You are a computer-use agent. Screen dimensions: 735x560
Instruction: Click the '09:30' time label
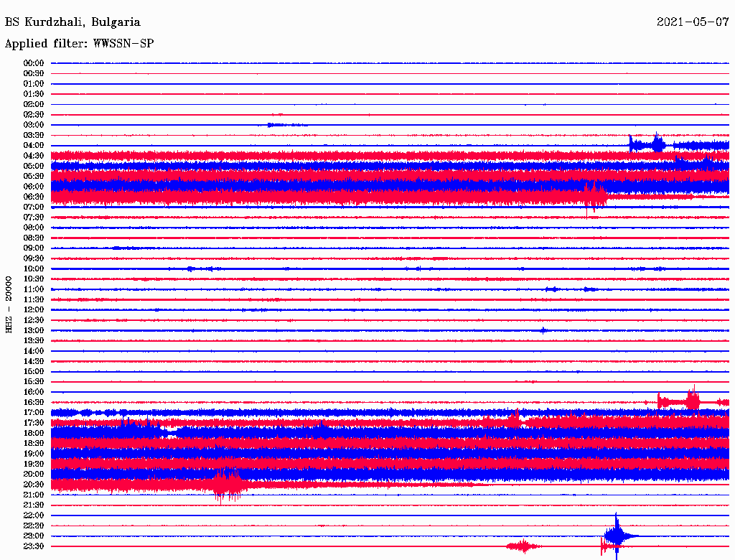point(34,258)
